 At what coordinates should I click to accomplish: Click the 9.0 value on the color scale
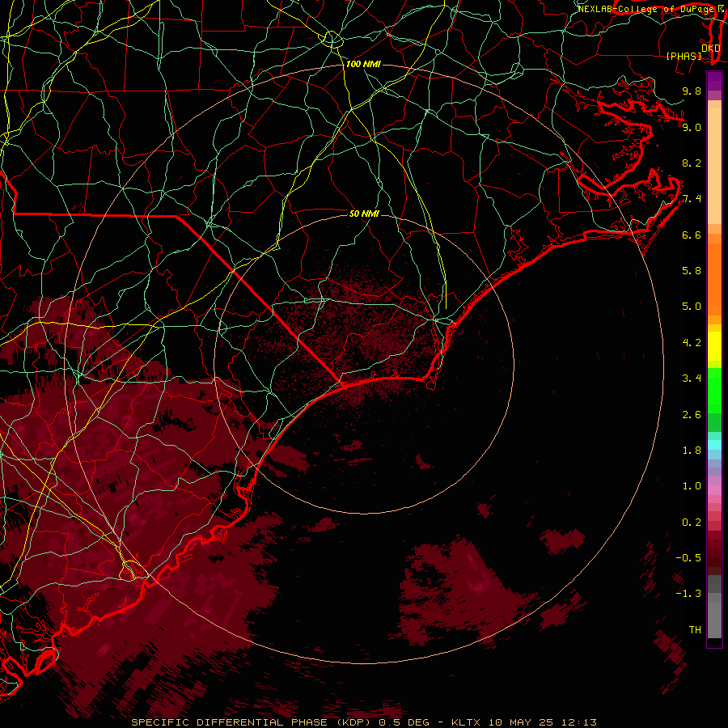tap(692, 127)
